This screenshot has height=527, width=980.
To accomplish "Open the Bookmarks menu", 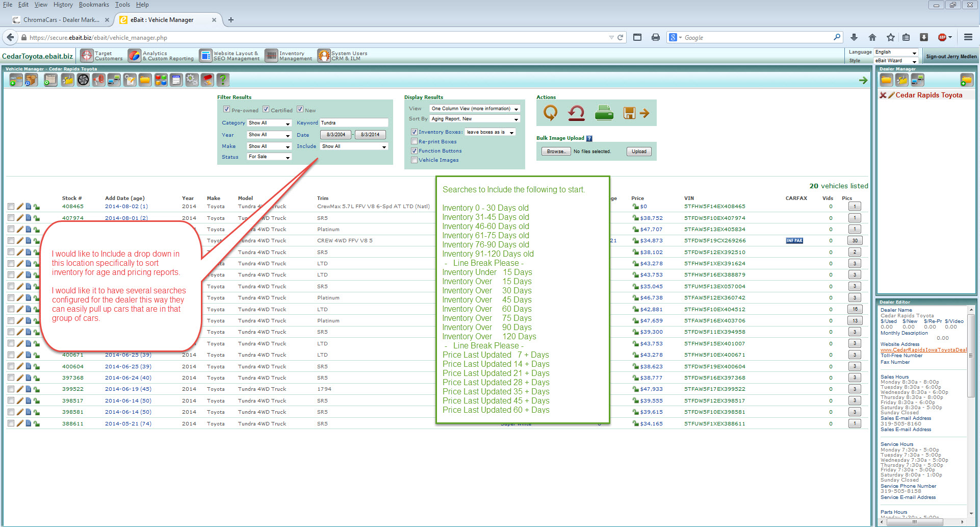I will pos(94,5).
